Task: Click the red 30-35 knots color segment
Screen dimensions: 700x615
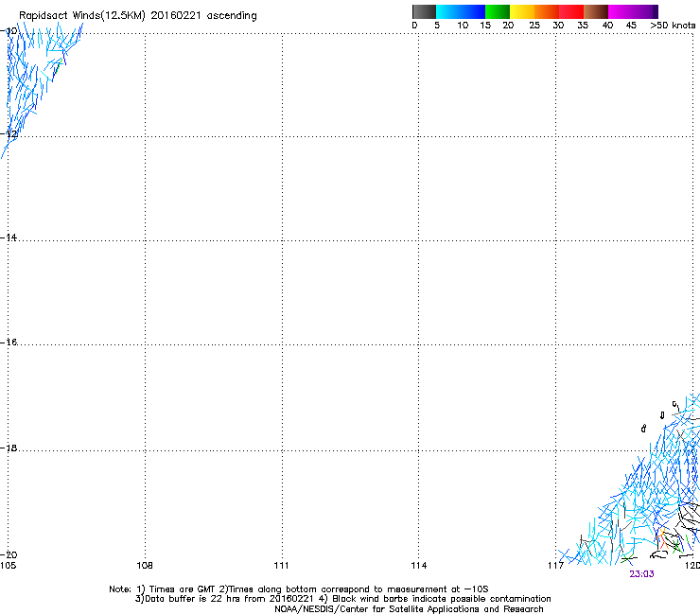Action: coord(571,11)
